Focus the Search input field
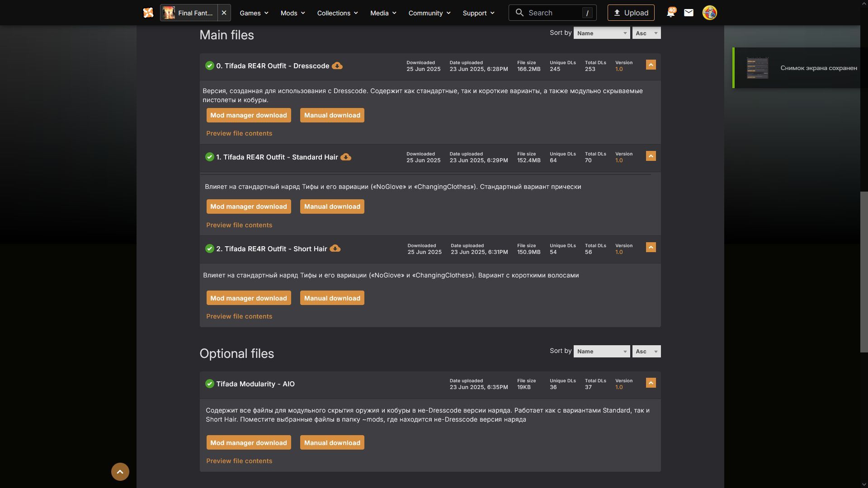 click(x=552, y=13)
